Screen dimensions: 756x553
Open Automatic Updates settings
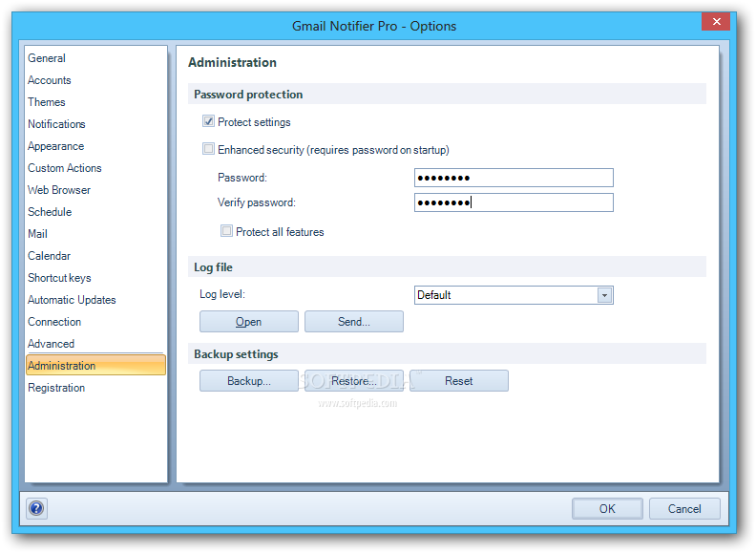point(96,300)
